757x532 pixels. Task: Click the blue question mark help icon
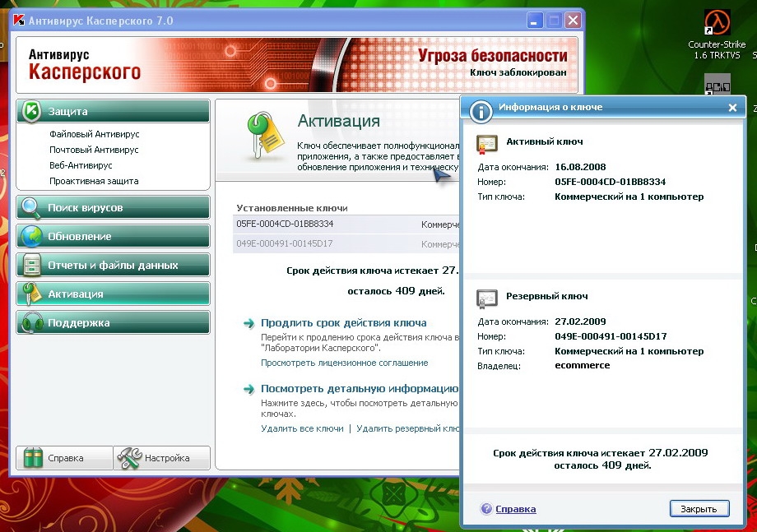coord(486,509)
